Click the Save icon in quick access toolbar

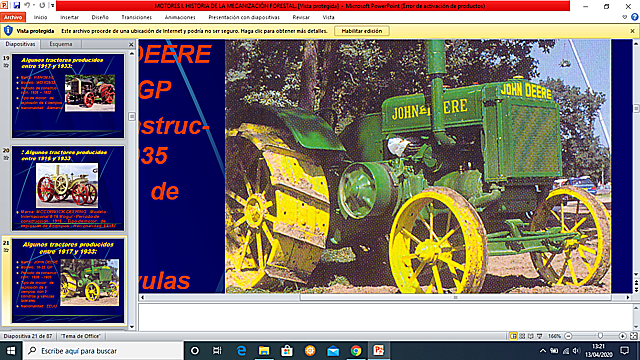point(17,6)
